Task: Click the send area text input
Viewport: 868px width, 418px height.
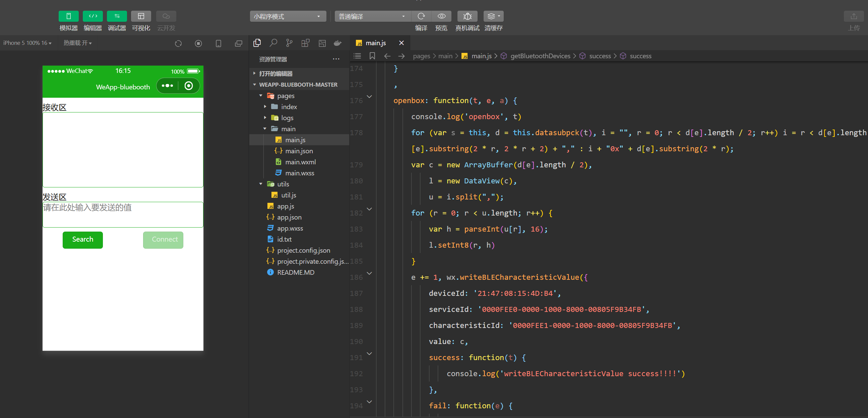Action: point(123,215)
